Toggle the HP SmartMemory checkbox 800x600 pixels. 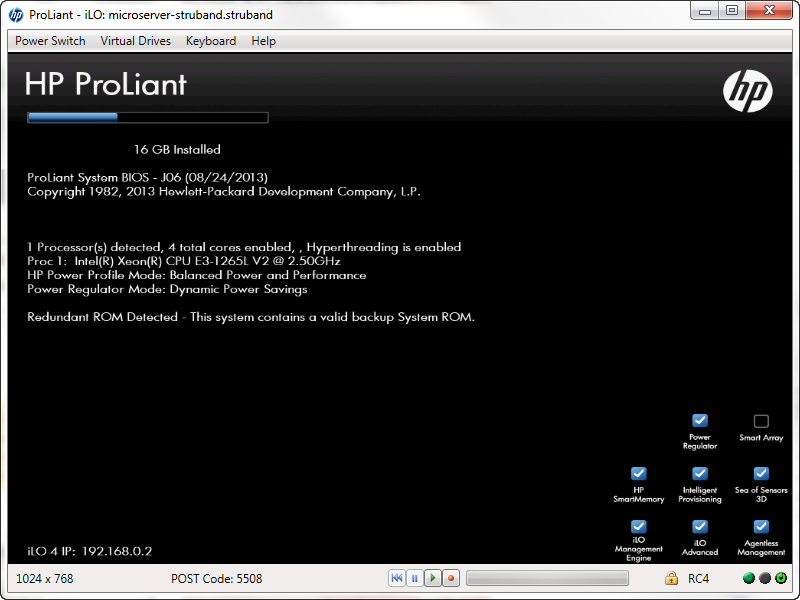coord(639,474)
